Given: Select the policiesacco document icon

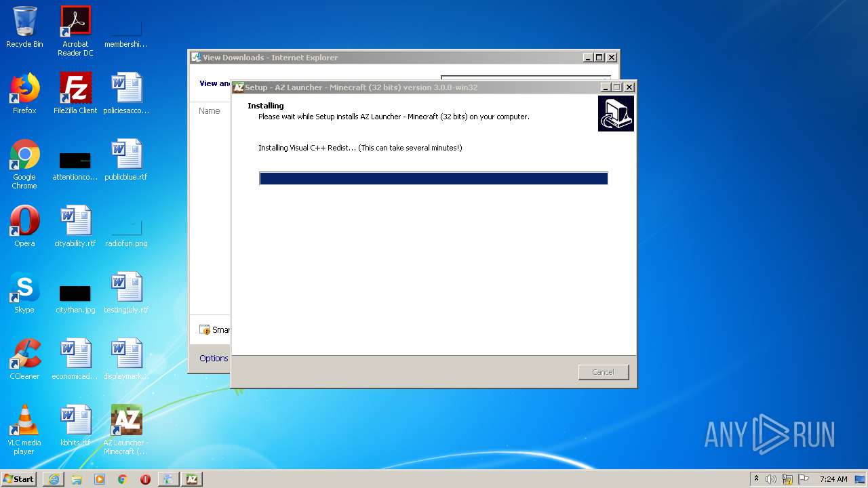Looking at the screenshot, I should [126, 94].
